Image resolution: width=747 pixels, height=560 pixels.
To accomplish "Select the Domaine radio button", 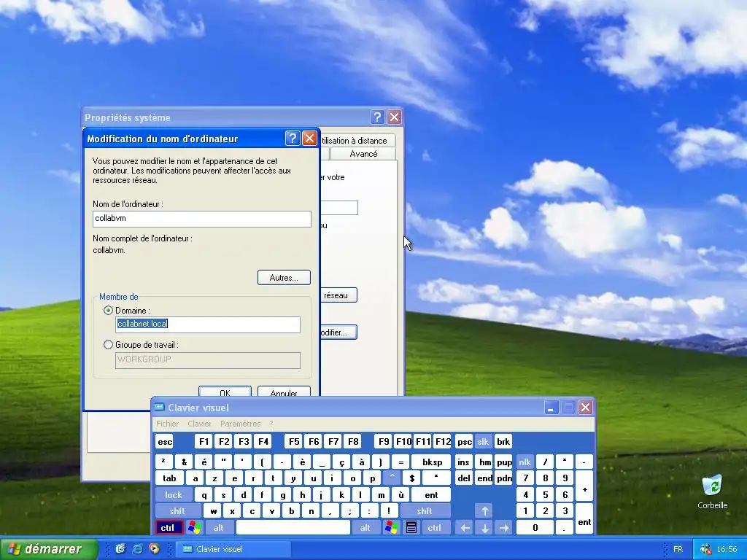I will pos(108,311).
